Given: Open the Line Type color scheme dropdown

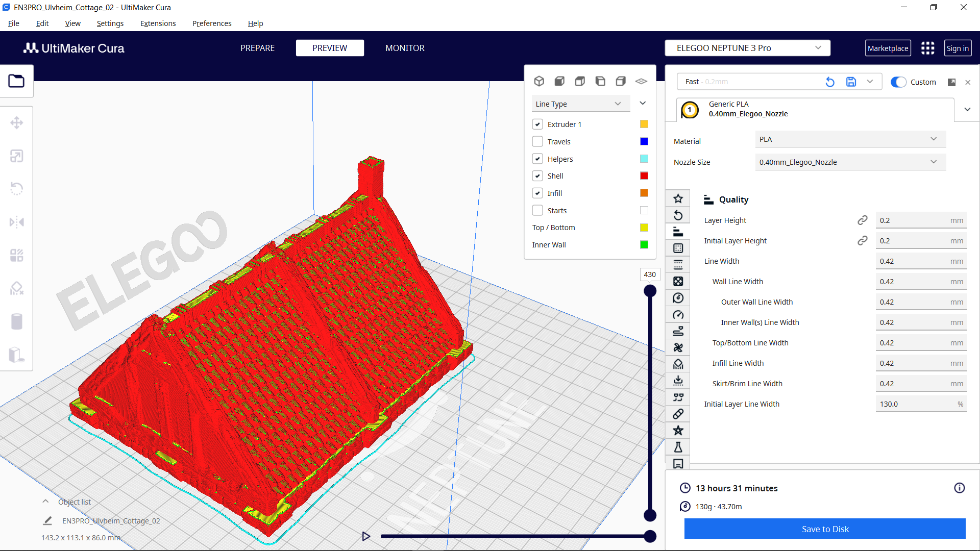Looking at the screenshot, I should tap(580, 104).
